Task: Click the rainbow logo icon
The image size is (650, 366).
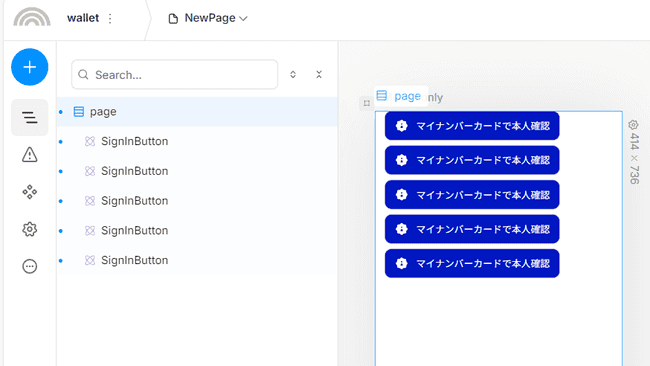Action: (x=32, y=17)
